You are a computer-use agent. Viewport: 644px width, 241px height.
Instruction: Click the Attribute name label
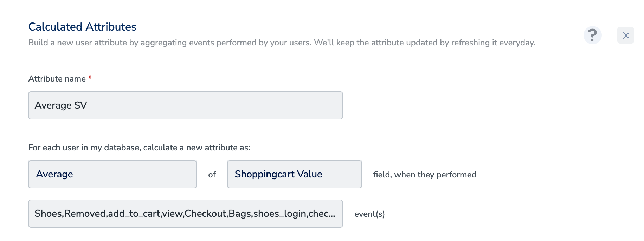[57, 79]
